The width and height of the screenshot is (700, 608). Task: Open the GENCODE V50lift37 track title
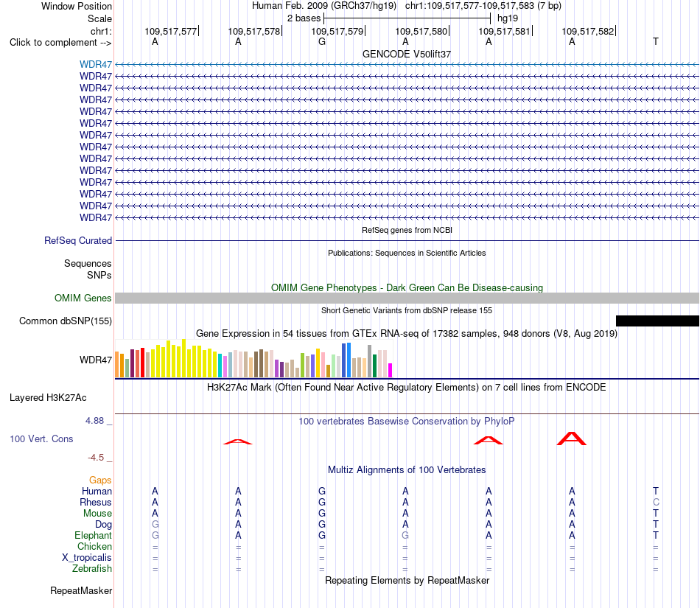point(406,54)
